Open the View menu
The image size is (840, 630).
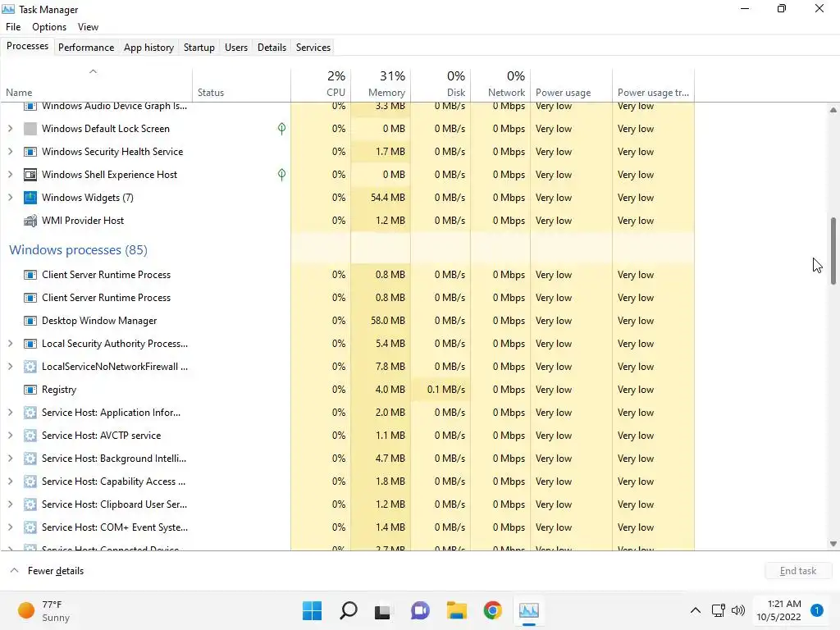[88, 27]
